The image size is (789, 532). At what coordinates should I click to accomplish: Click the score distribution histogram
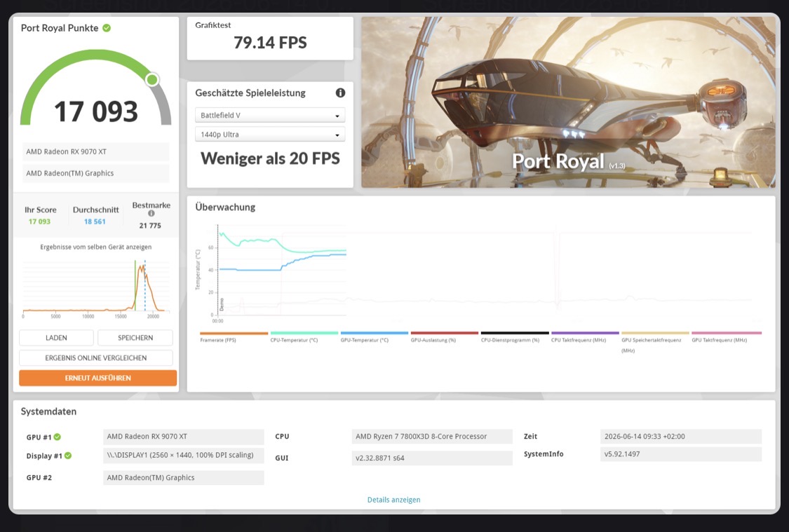coord(95,289)
